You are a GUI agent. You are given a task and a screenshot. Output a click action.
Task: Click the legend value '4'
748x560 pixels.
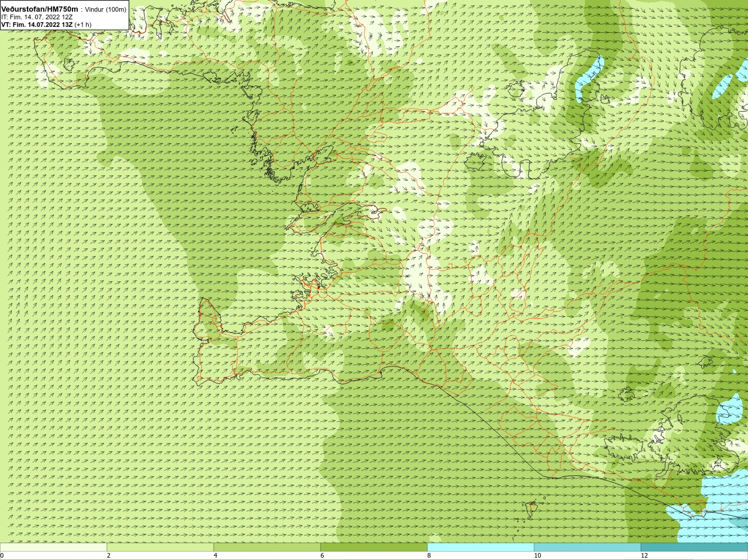click(216, 556)
